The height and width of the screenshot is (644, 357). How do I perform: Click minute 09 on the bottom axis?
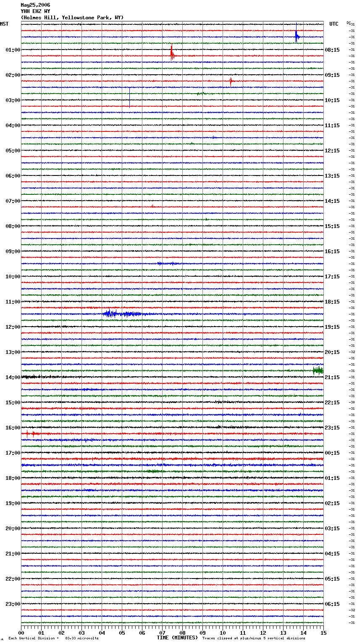click(202, 633)
